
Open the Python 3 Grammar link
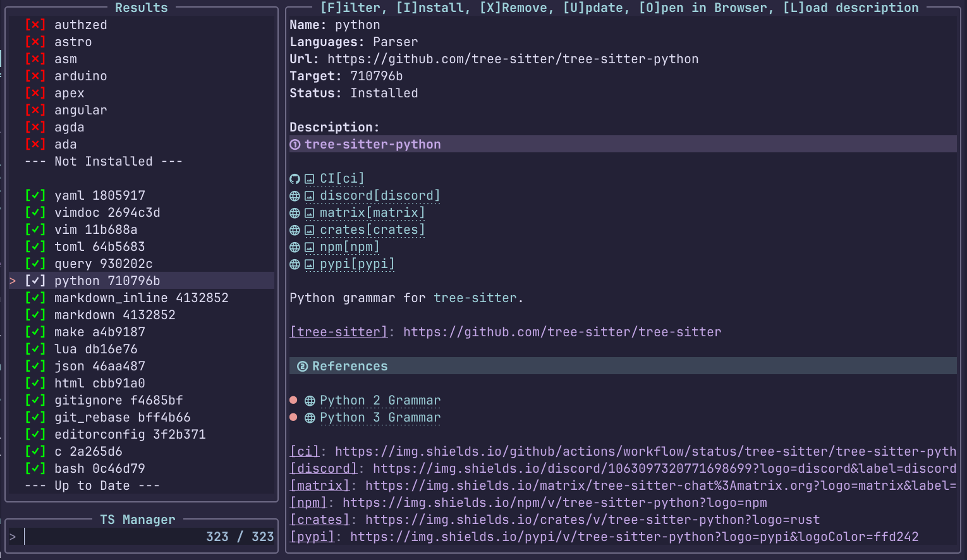click(x=380, y=418)
